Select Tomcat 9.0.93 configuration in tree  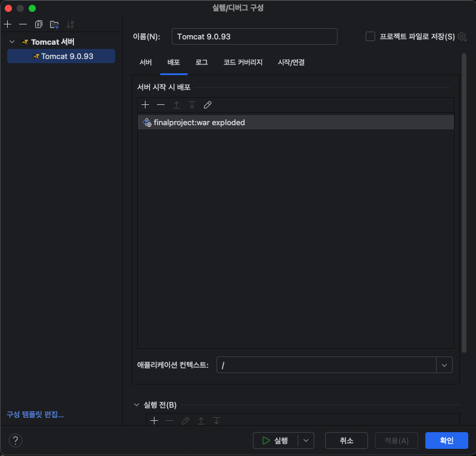pyautogui.click(x=61, y=56)
